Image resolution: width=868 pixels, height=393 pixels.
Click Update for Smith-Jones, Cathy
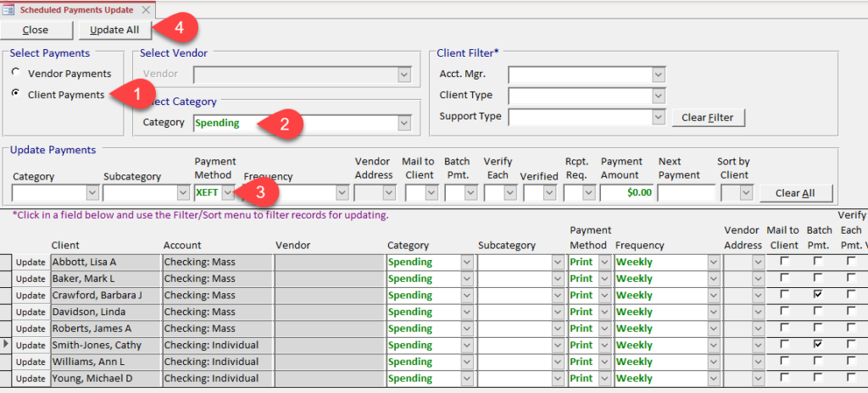(x=31, y=346)
